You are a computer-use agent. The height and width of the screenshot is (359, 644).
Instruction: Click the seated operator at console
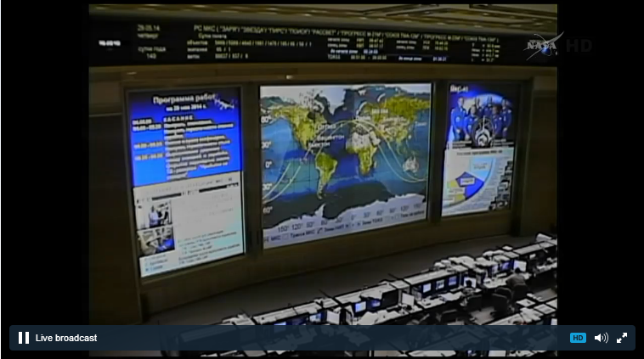(x=516, y=280)
